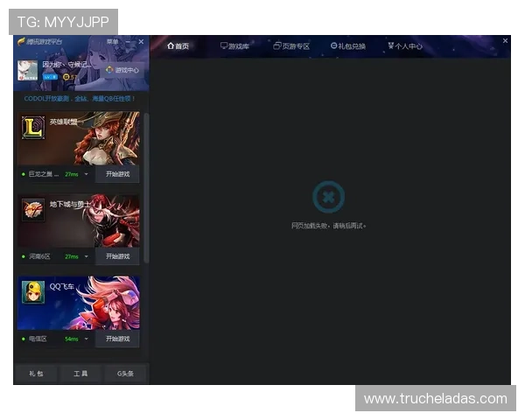
Task: Click the gold G coin icon
Action: 66,77
